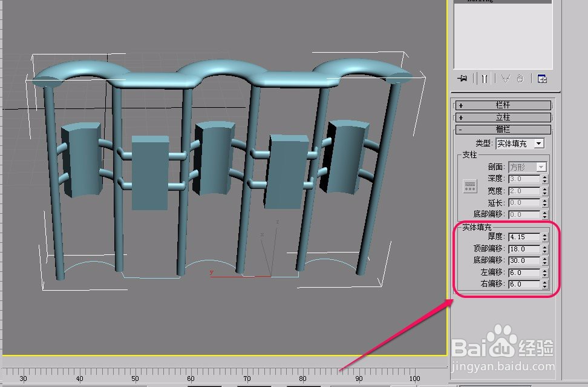
Task: Click the 宽度 spinner arrows
Action: pyautogui.click(x=545, y=191)
